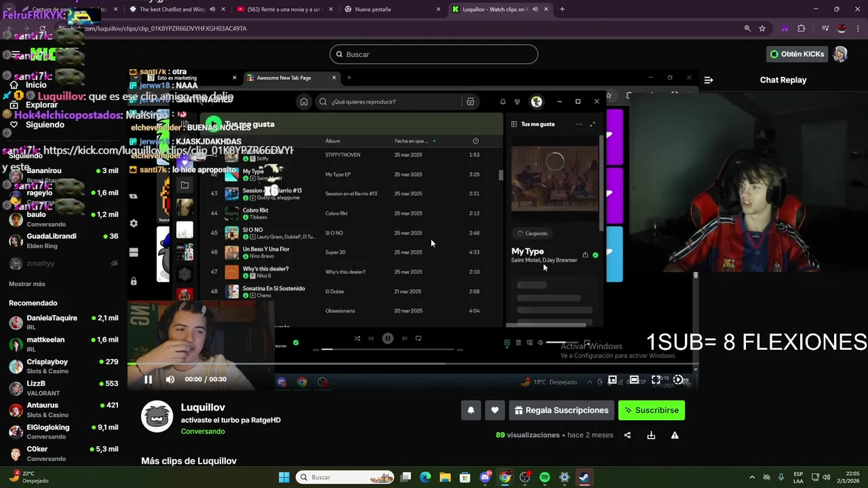Open Discord from taskbar
The image size is (868, 488).
click(x=485, y=477)
